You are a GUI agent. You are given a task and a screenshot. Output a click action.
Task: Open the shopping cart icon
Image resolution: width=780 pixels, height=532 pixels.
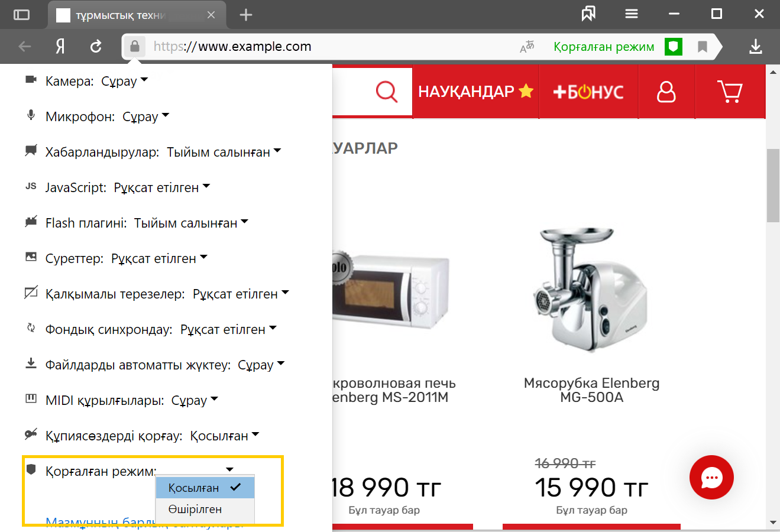(x=730, y=92)
